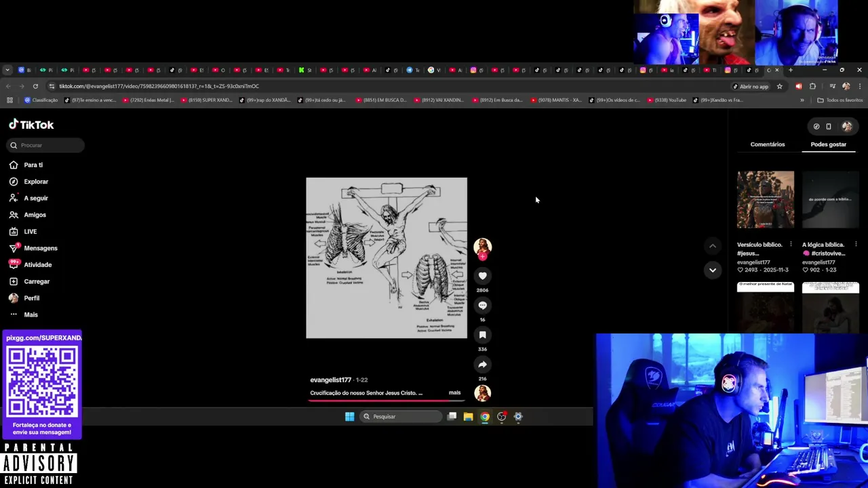868x488 pixels.
Task: Open Chrome extensions puzzle icon
Action: 812,86
